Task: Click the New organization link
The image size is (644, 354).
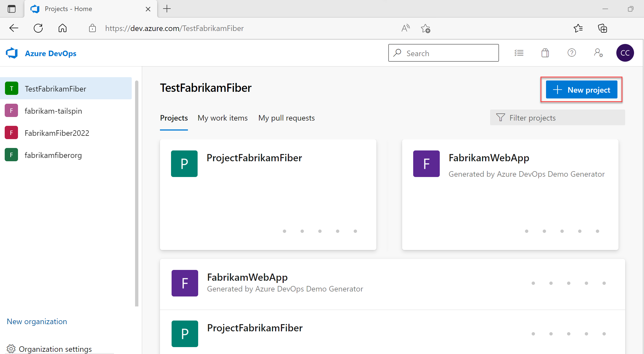Action: point(37,321)
